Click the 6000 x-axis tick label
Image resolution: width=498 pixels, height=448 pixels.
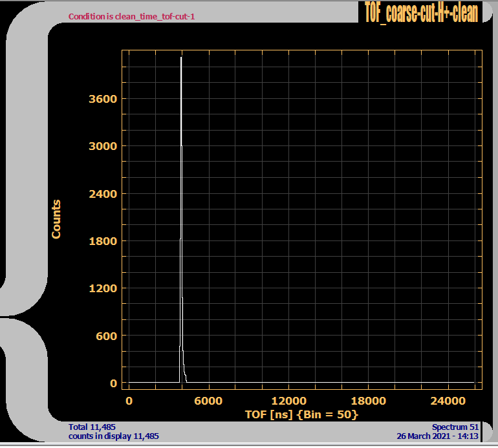(208, 401)
